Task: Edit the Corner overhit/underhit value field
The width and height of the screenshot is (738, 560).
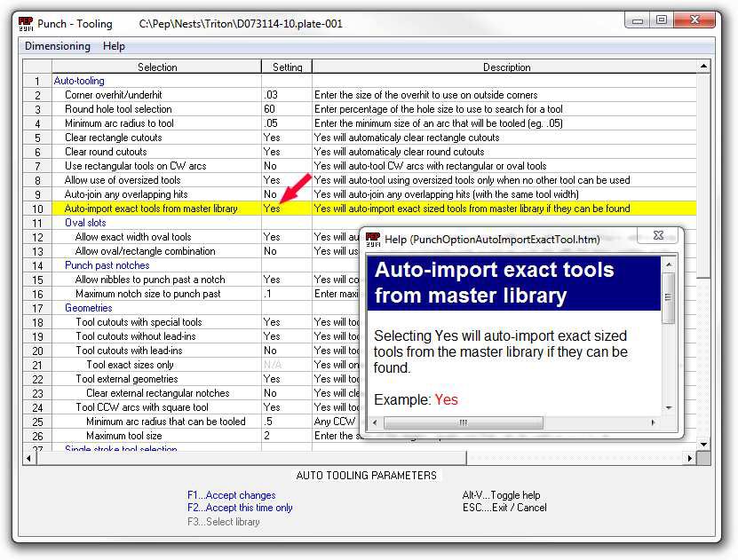Action: click(x=286, y=95)
